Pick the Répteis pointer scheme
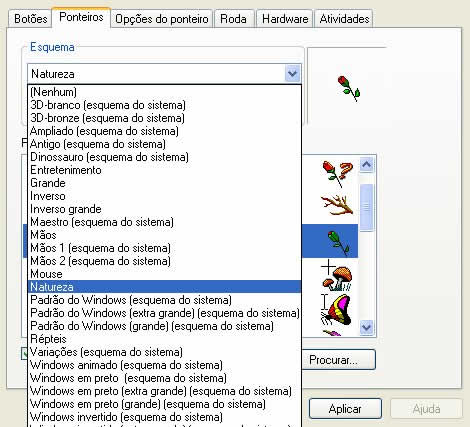The height and width of the screenshot is (427, 470). (48, 339)
